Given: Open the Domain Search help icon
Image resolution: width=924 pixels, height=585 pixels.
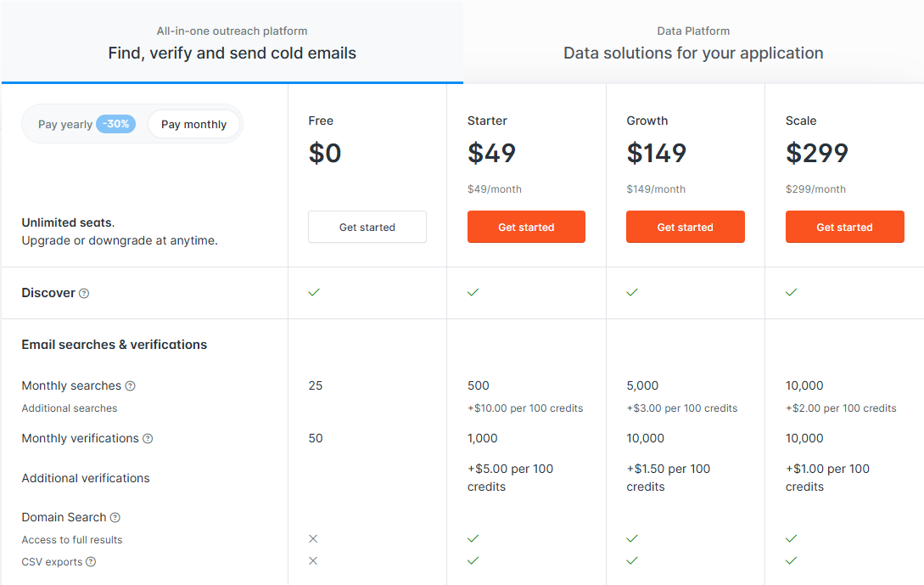Looking at the screenshot, I should coord(115,518).
